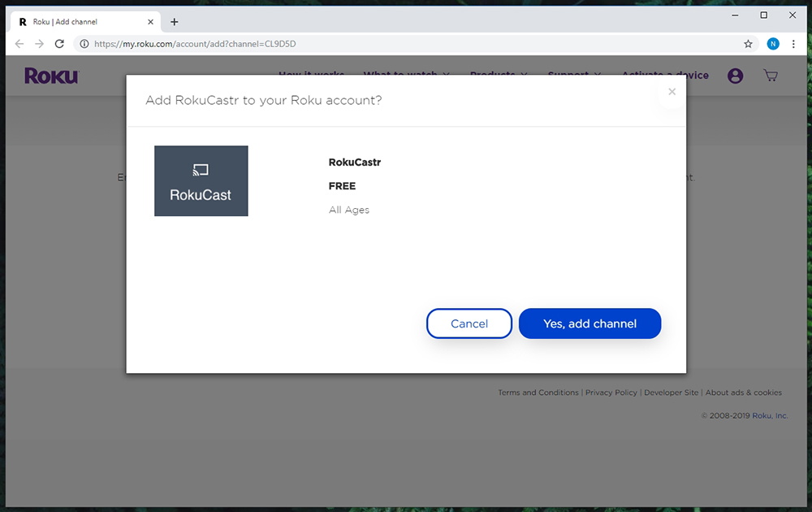Click the Yes, add channel button
This screenshot has width=812, height=512.
[590, 323]
